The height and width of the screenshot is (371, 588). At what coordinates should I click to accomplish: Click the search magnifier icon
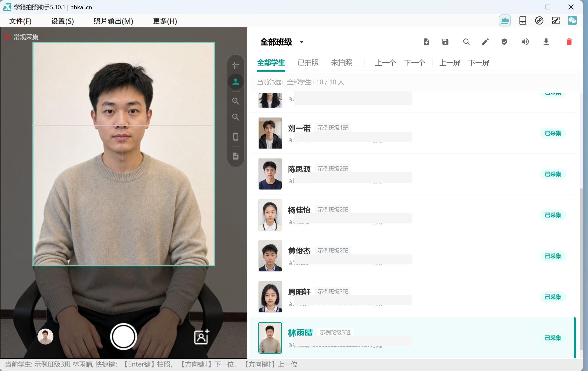point(466,42)
